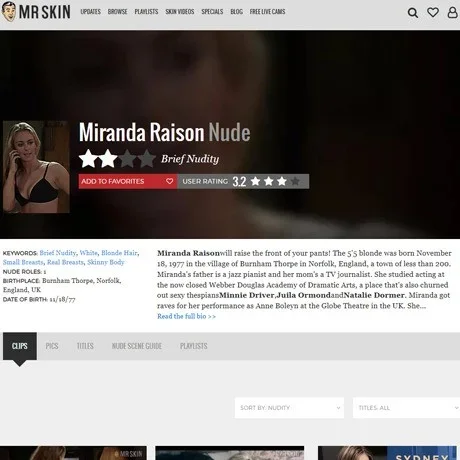Rate with the first user rating star
The height and width of the screenshot is (460, 460).
tap(255, 181)
